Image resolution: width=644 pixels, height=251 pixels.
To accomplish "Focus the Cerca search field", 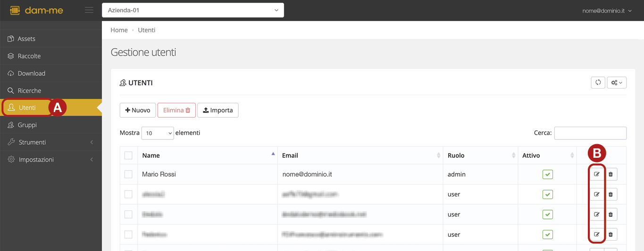I will tap(590, 133).
